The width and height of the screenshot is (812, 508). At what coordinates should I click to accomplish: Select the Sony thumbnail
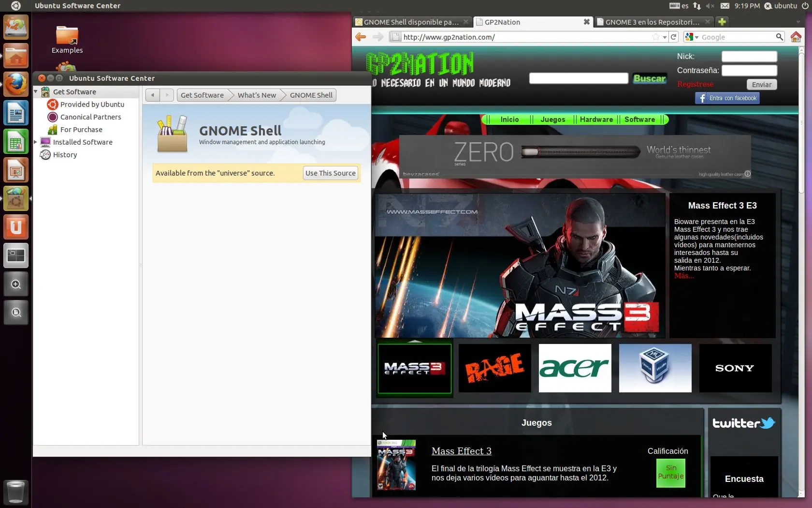coord(736,368)
